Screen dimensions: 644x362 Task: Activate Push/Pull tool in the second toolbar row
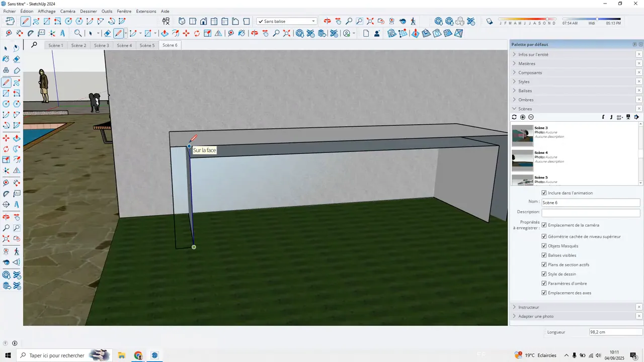click(x=165, y=33)
